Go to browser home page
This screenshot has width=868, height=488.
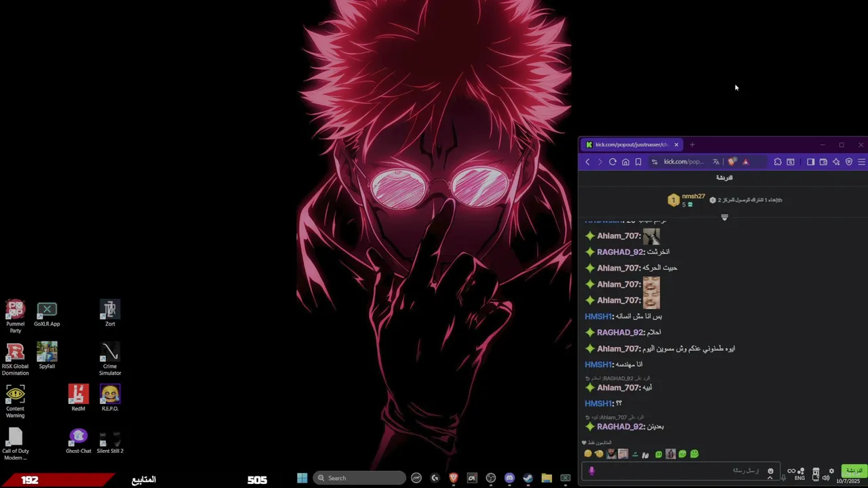point(625,162)
